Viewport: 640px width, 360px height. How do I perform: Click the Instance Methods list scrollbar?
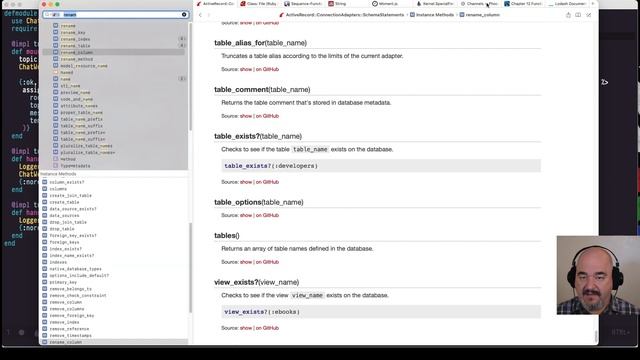coord(190,267)
